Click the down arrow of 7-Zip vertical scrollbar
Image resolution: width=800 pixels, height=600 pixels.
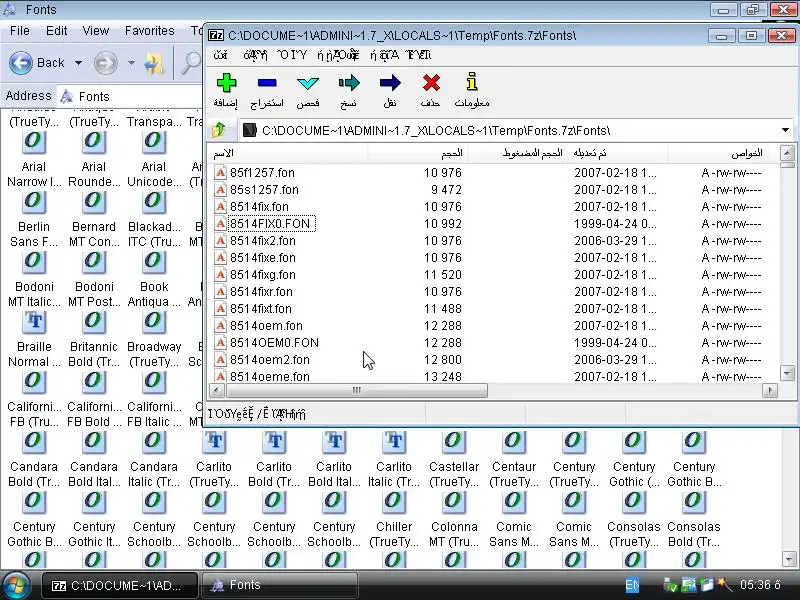pyautogui.click(x=787, y=373)
